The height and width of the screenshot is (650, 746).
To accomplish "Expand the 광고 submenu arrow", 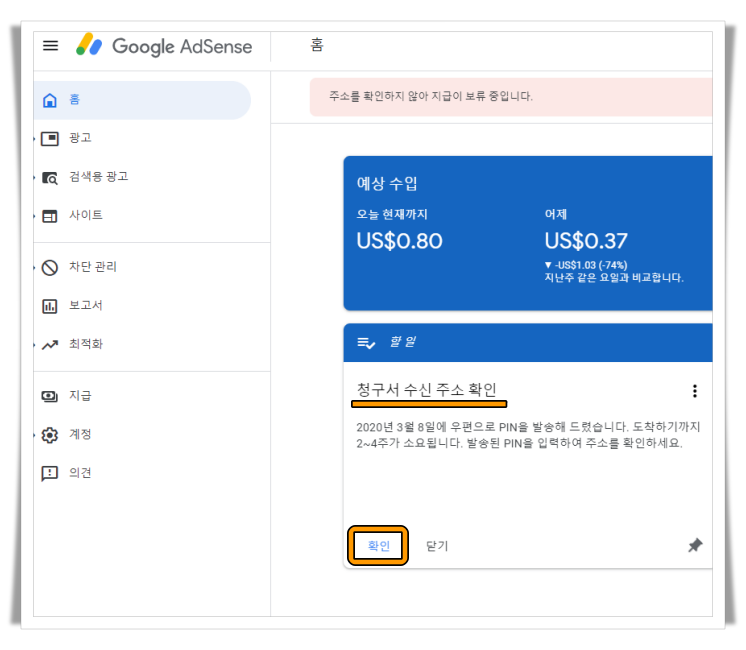I will click(x=35, y=139).
